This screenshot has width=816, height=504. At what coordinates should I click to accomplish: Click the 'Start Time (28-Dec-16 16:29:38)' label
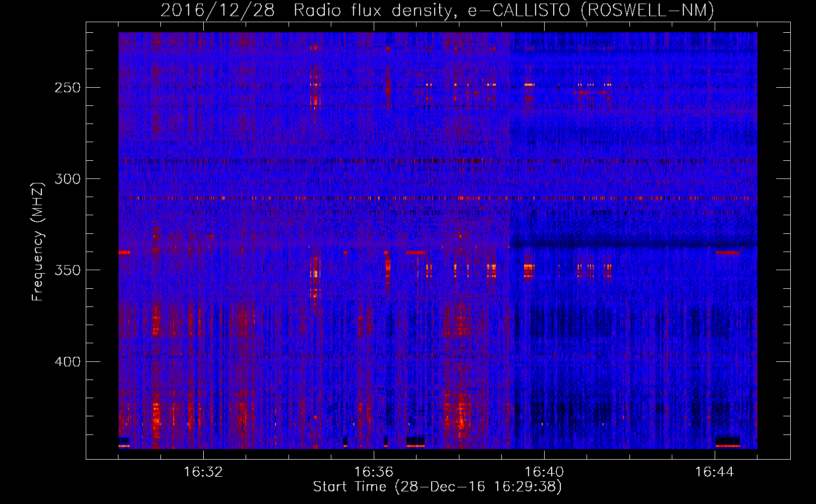pos(437,487)
